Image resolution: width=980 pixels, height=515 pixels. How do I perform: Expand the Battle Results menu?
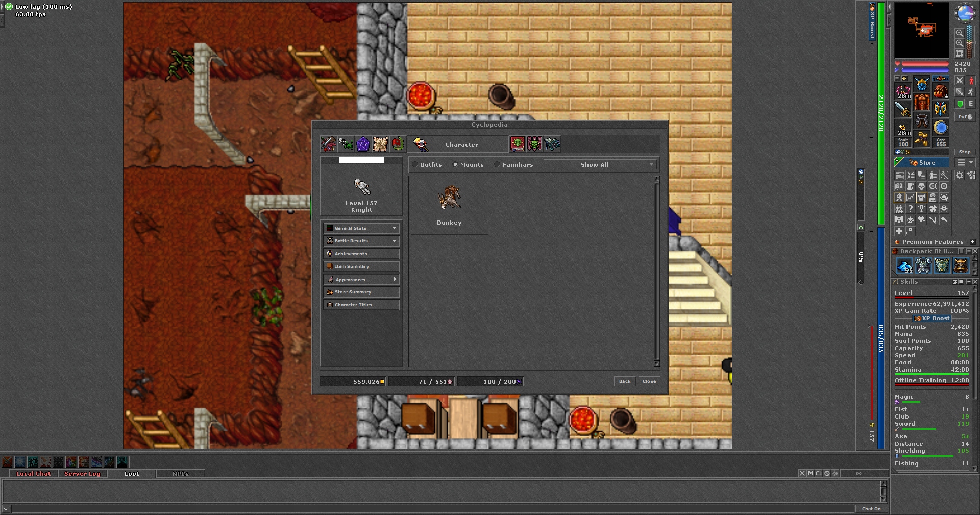361,241
